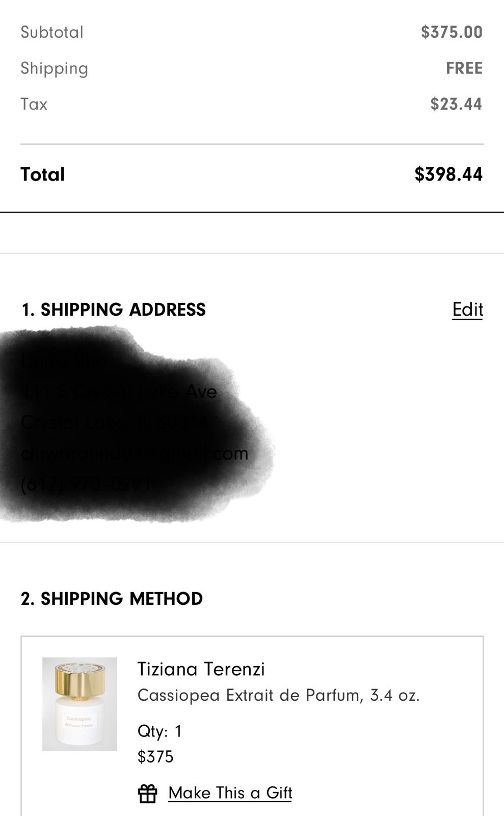Viewport: 504px width, 816px height.
Task: Click the Tax label
Action: click(34, 104)
